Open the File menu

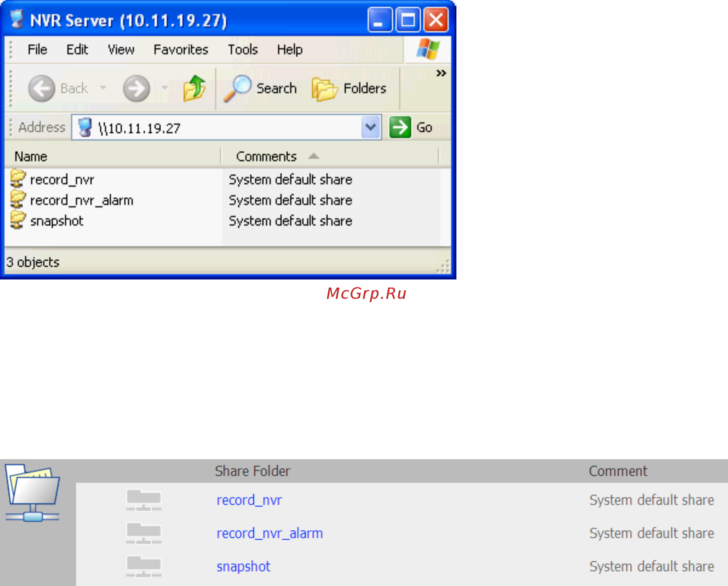tap(38, 50)
